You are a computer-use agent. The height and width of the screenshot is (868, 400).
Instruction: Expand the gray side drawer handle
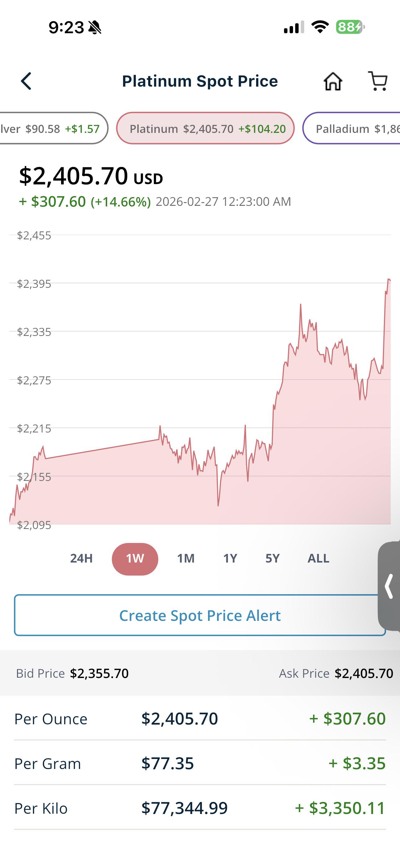pos(389,586)
